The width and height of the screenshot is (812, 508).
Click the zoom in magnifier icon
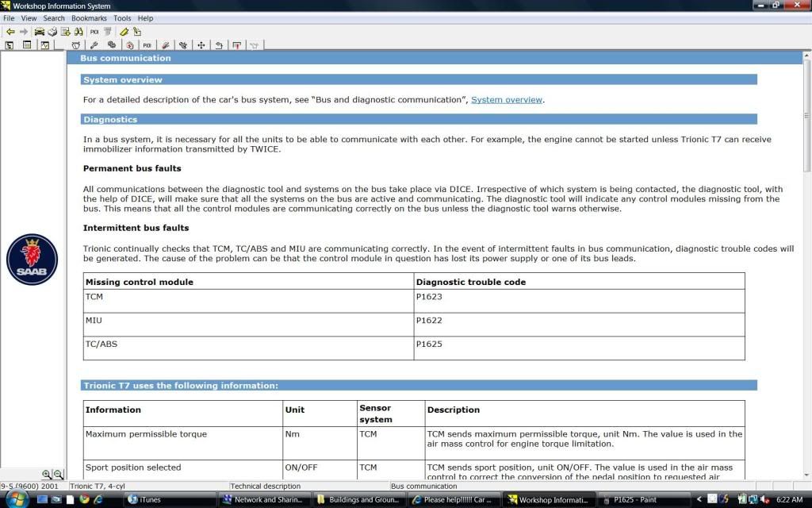coord(47,474)
